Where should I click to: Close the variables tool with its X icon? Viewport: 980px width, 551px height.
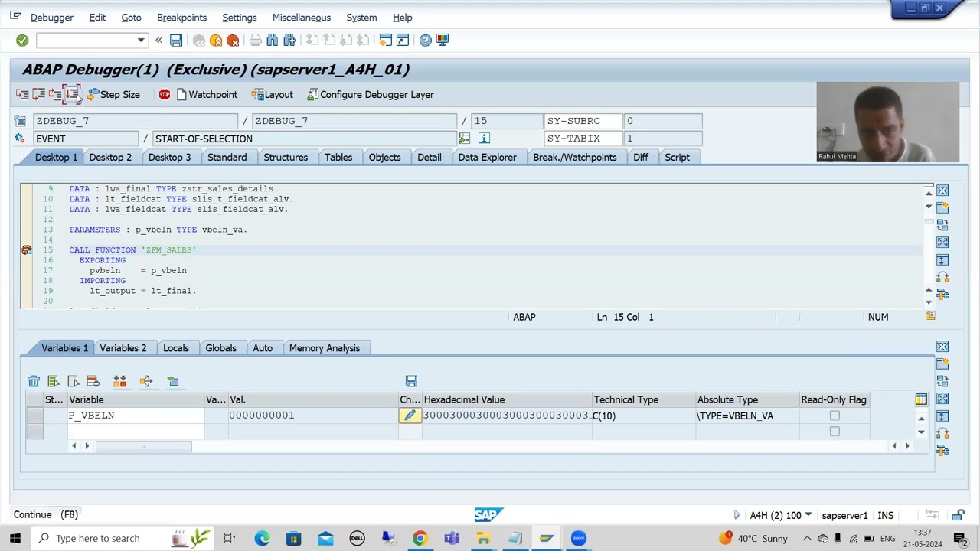pos(942,347)
